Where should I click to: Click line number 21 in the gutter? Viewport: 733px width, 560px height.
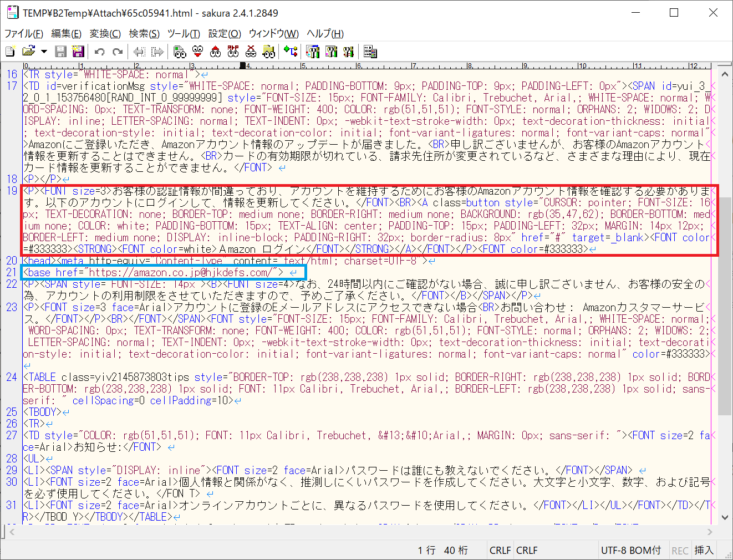(12, 272)
